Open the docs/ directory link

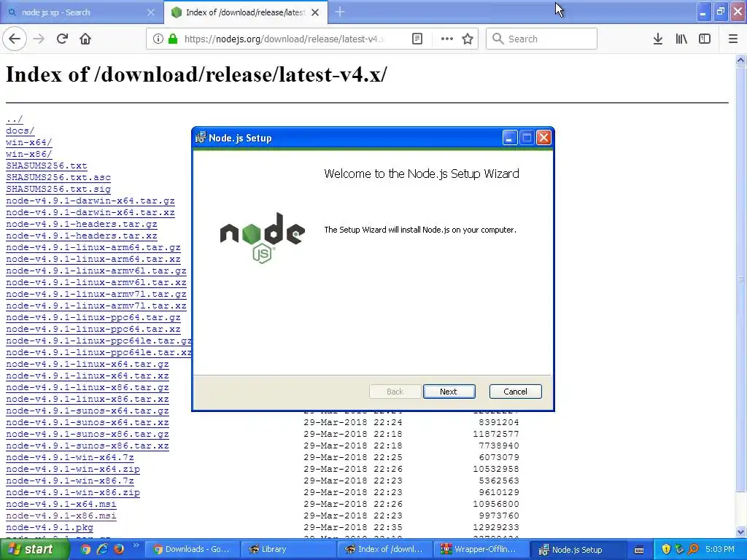click(20, 131)
